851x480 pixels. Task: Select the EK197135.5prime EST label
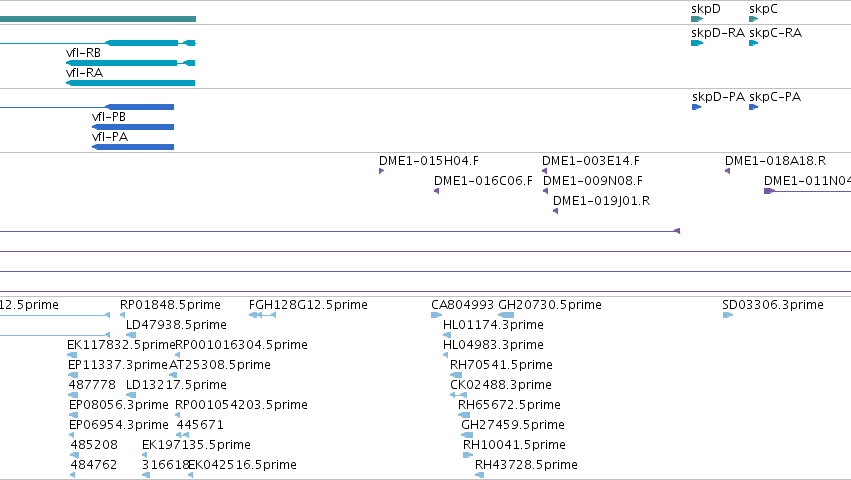[x=196, y=445]
